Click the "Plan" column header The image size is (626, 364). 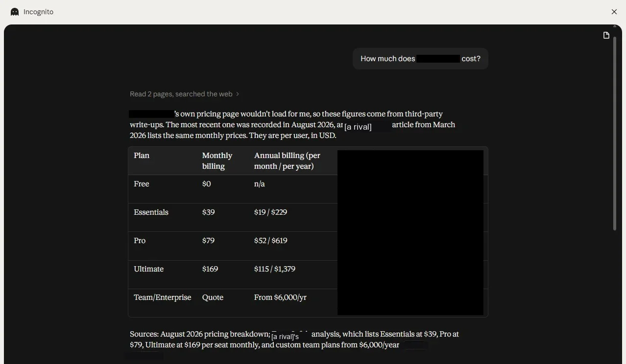point(142,156)
